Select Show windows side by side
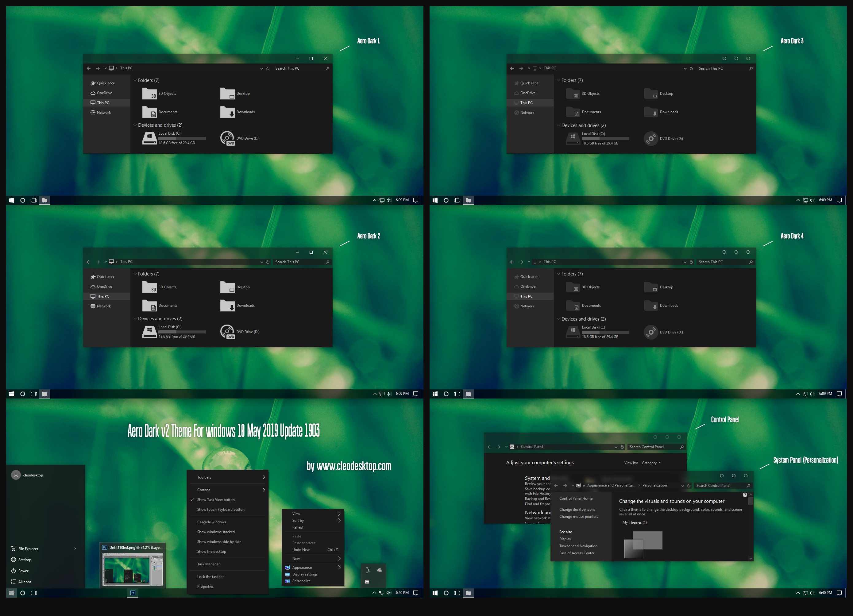 coord(228,542)
